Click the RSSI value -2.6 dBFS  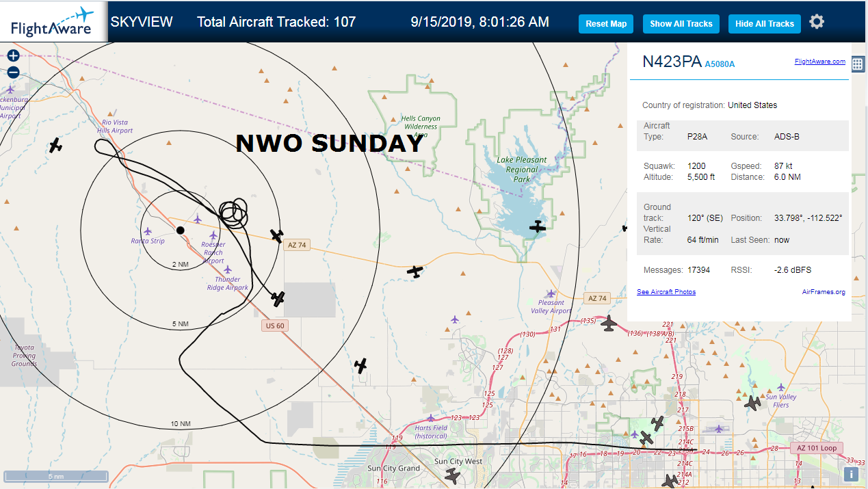pyautogui.click(x=792, y=270)
